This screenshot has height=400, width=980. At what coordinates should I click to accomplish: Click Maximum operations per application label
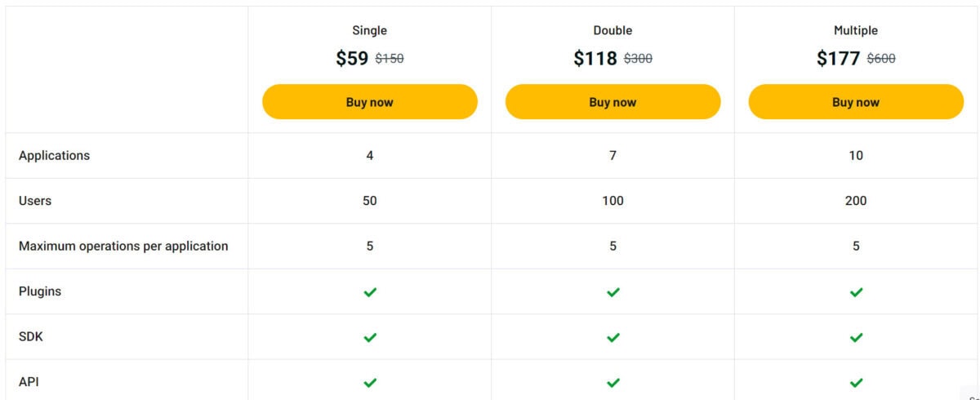coord(123,246)
